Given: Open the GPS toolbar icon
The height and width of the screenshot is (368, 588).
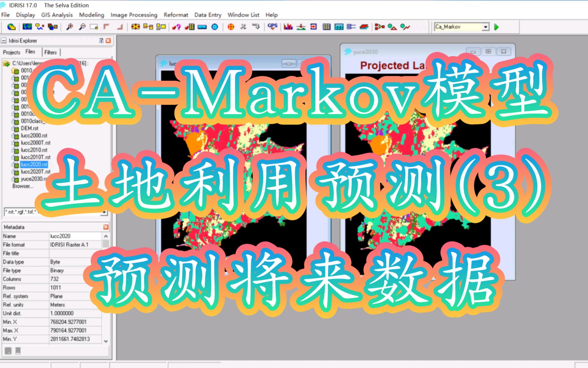Looking at the screenshot, I should click(273, 27).
